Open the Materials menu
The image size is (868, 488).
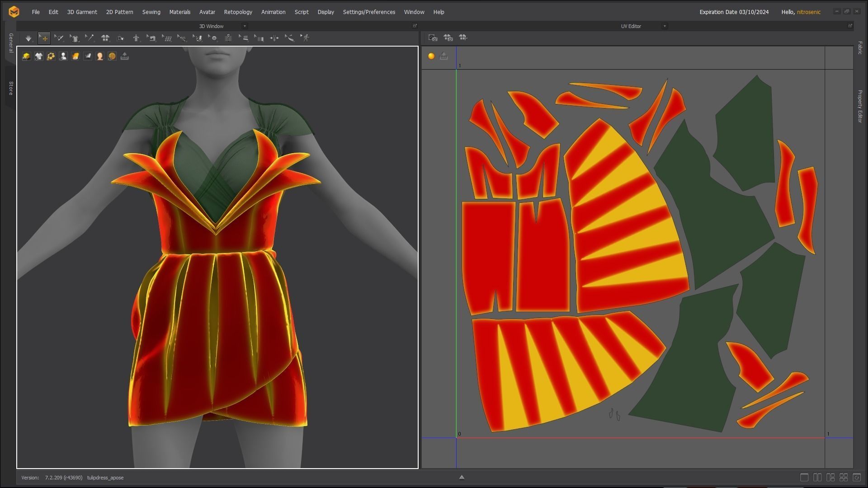179,12
